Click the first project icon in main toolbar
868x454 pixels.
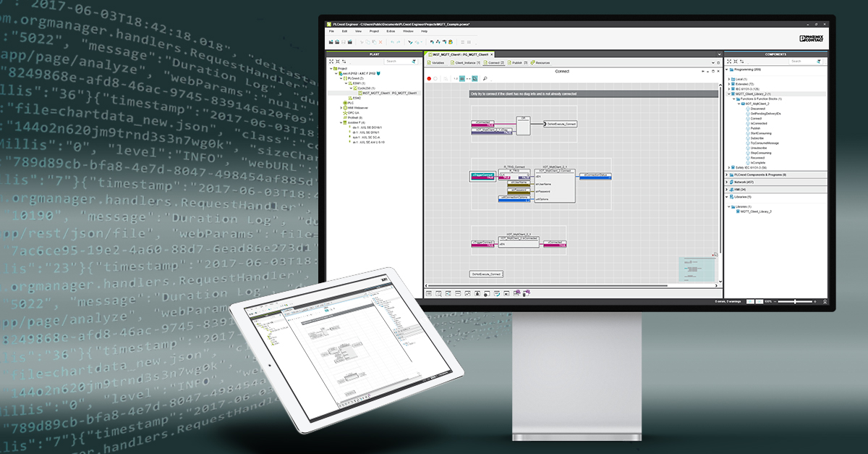[x=331, y=42]
